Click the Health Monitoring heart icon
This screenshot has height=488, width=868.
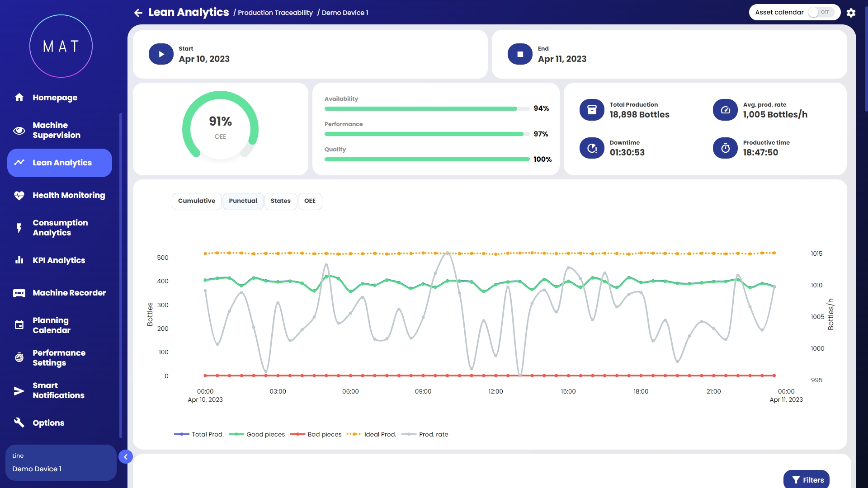(19, 195)
